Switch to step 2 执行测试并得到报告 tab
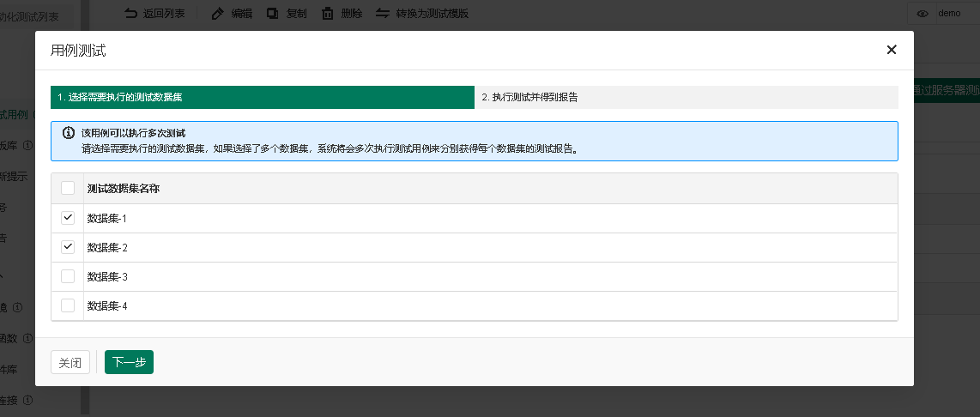The height and width of the screenshot is (417, 980). point(686,98)
